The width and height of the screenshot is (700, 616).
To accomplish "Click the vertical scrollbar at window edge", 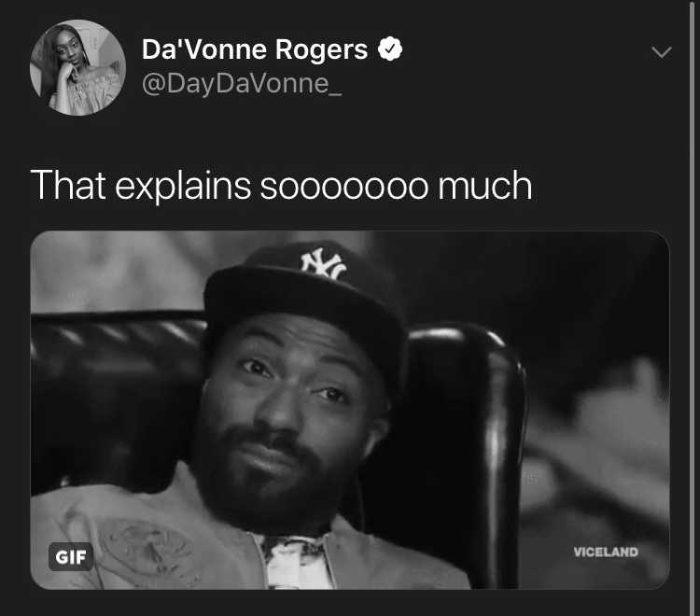I will [693, 308].
